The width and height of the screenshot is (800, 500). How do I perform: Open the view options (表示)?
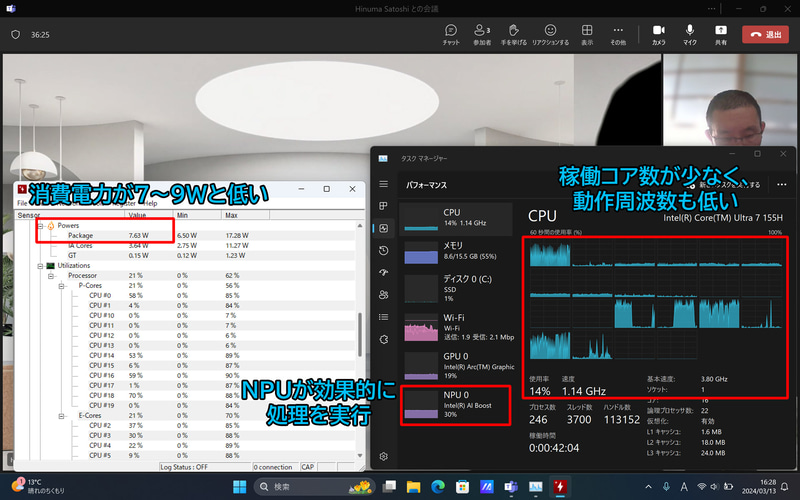pyautogui.click(x=587, y=35)
